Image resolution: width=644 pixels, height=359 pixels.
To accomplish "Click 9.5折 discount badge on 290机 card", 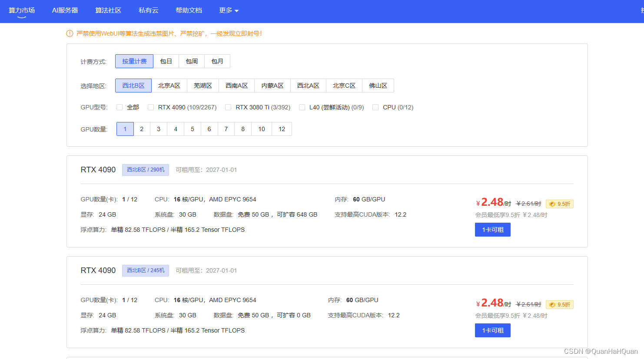I will click(560, 204).
